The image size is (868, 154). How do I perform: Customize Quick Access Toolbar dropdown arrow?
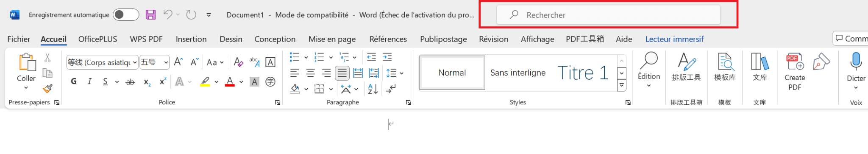click(x=209, y=15)
